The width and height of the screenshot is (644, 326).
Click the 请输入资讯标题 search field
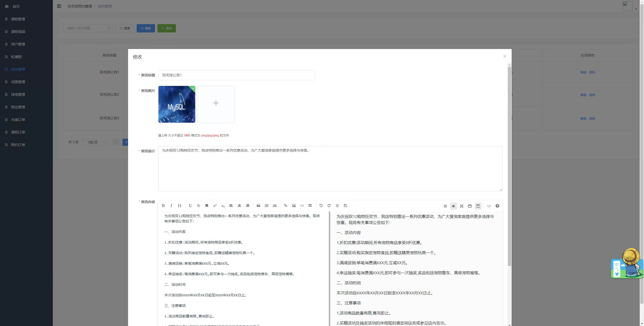(x=88, y=28)
